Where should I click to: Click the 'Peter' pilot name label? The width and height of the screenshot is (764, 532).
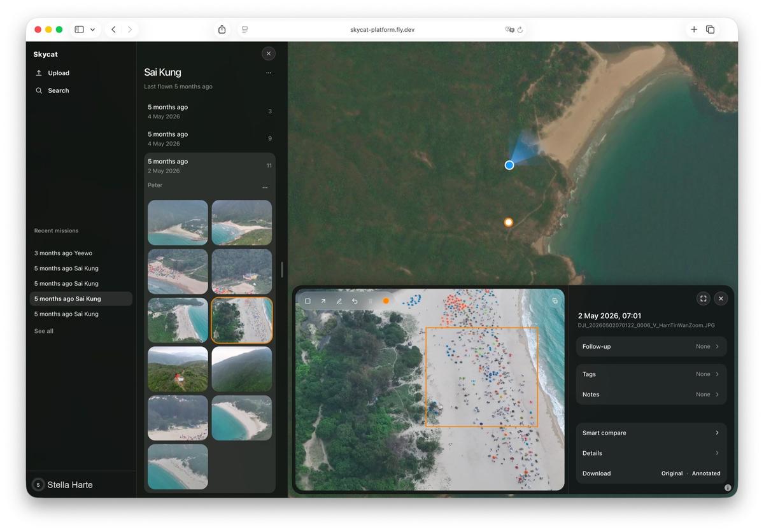tap(155, 185)
